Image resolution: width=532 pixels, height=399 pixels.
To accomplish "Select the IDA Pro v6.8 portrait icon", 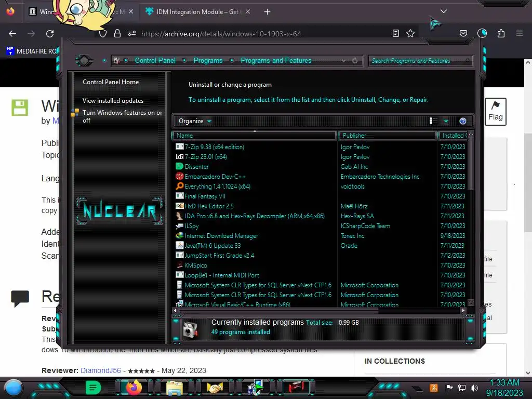I will point(179,216).
